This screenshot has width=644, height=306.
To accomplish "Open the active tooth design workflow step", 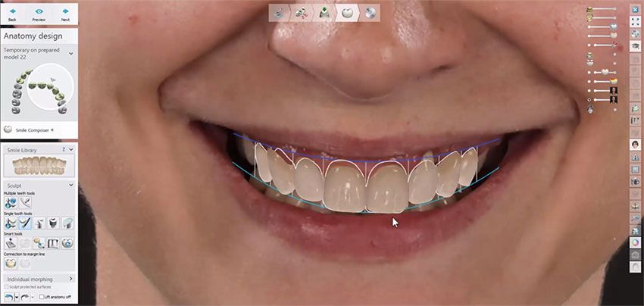I will (348, 13).
